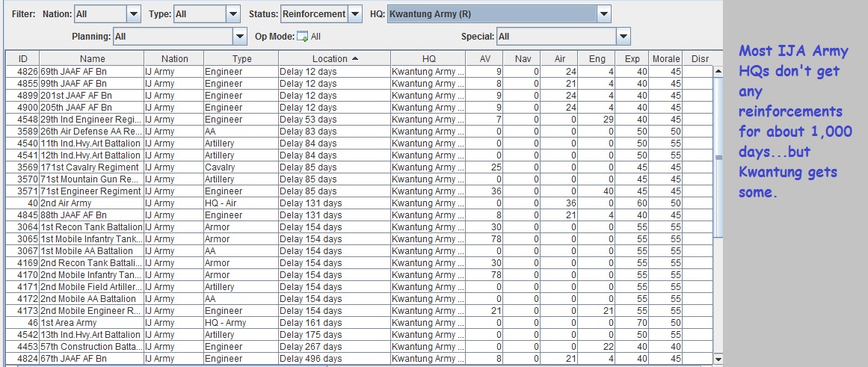Sort table by ID column header
Viewport: 868px width, 367px height.
22,59
